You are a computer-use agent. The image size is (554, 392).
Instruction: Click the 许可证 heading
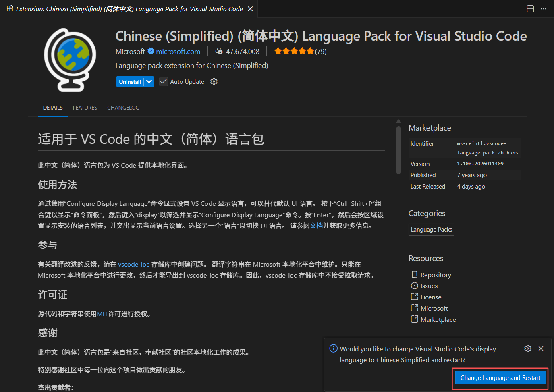point(53,295)
